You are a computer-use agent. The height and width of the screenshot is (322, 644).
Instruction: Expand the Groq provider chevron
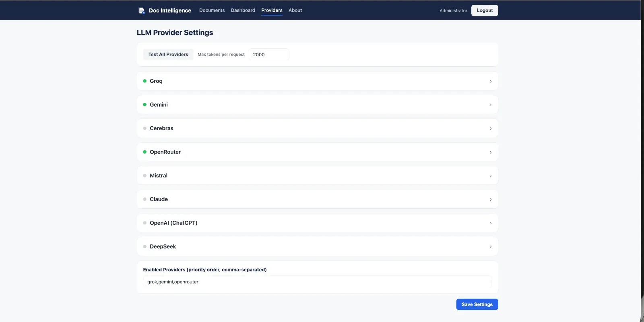pyautogui.click(x=491, y=81)
